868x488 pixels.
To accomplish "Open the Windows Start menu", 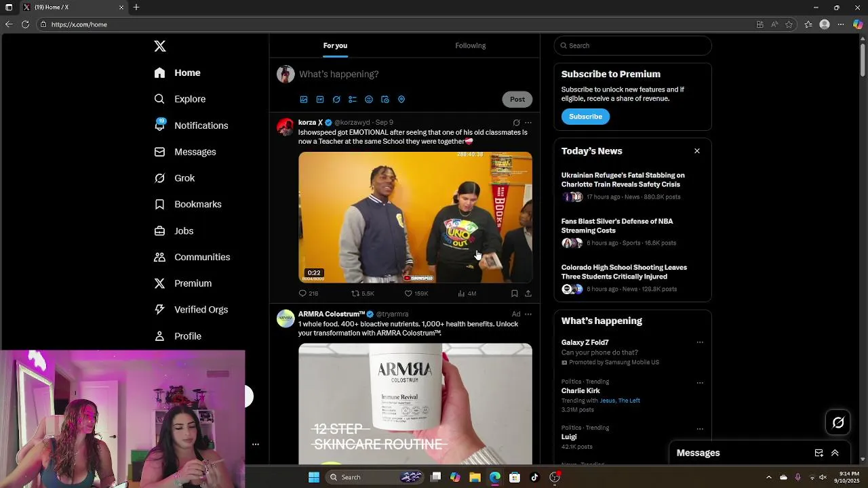I will [x=314, y=477].
